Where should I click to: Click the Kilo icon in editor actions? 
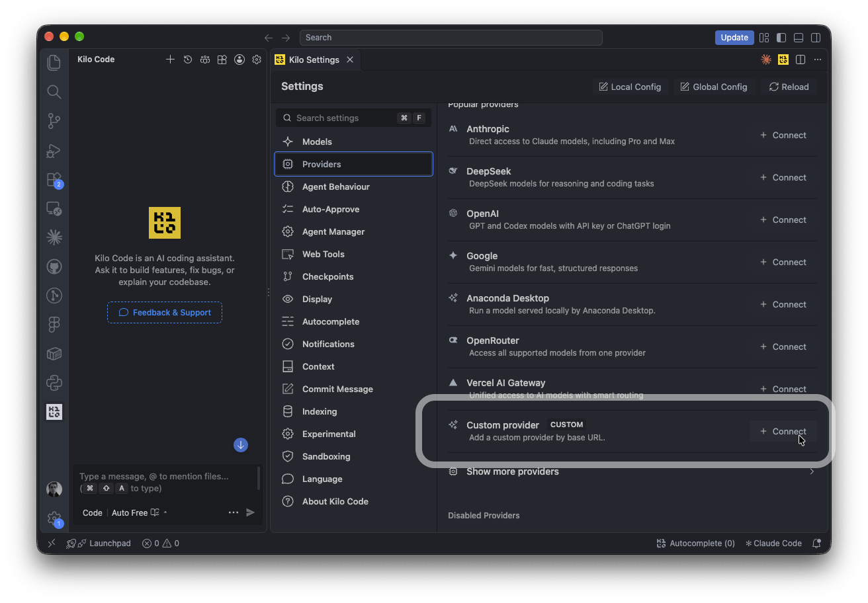click(x=783, y=60)
